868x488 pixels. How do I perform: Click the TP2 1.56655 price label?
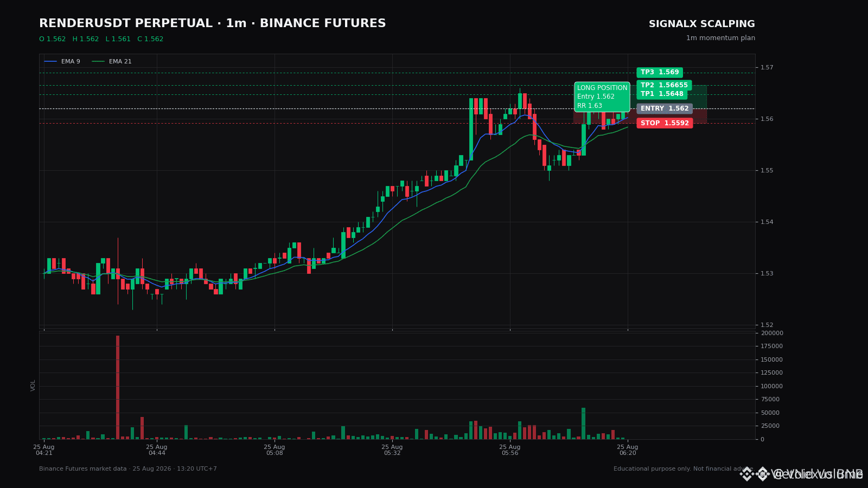(x=664, y=85)
